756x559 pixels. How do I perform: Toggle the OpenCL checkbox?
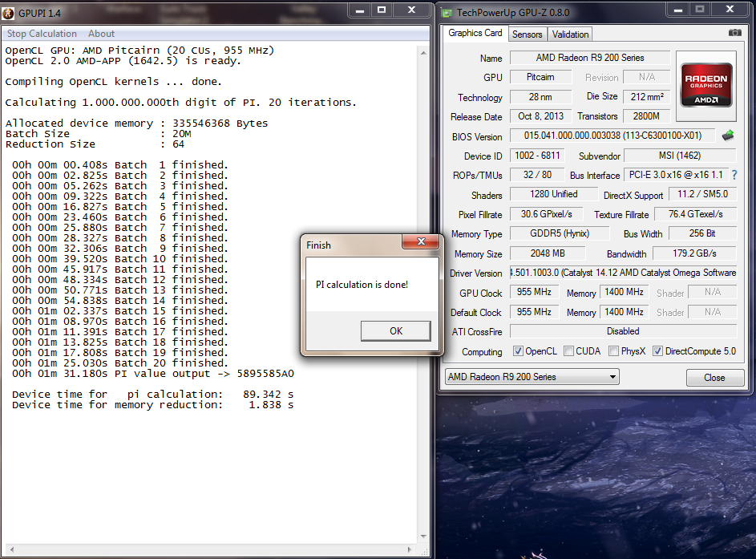pos(518,351)
